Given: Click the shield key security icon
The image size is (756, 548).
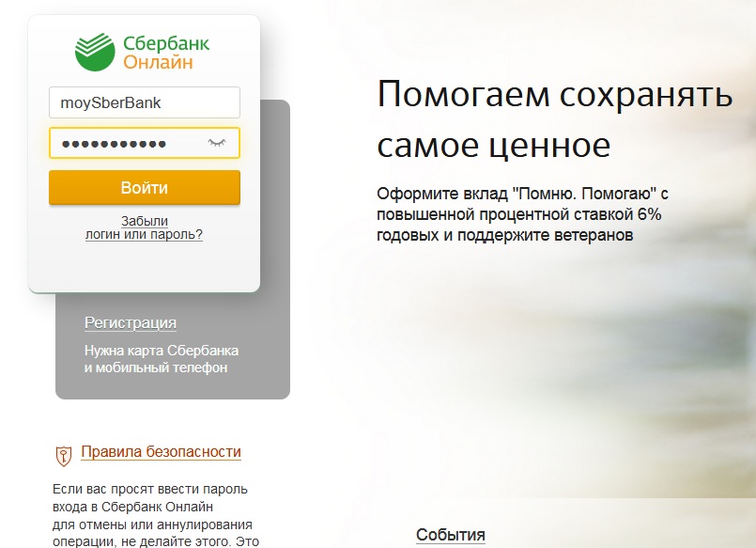Looking at the screenshot, I should click(x=64, y=456).
